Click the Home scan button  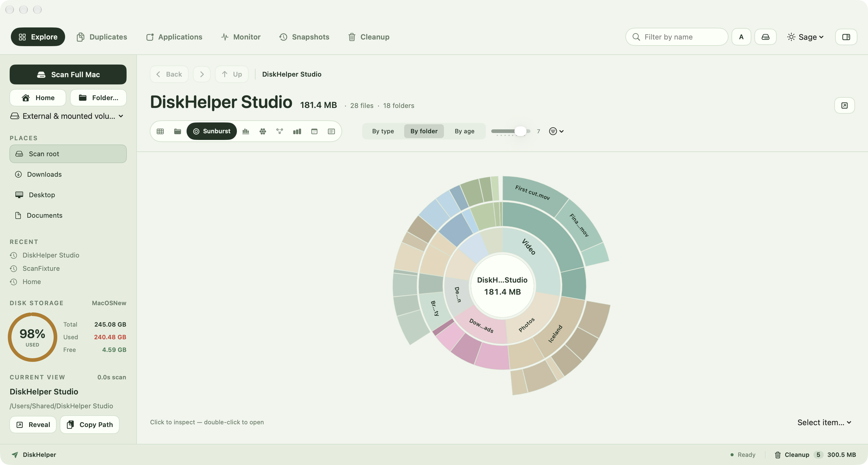38,98
